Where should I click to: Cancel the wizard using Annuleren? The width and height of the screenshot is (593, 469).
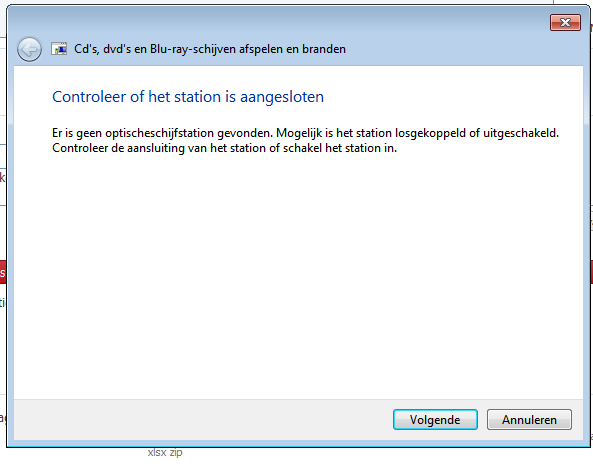529,419
